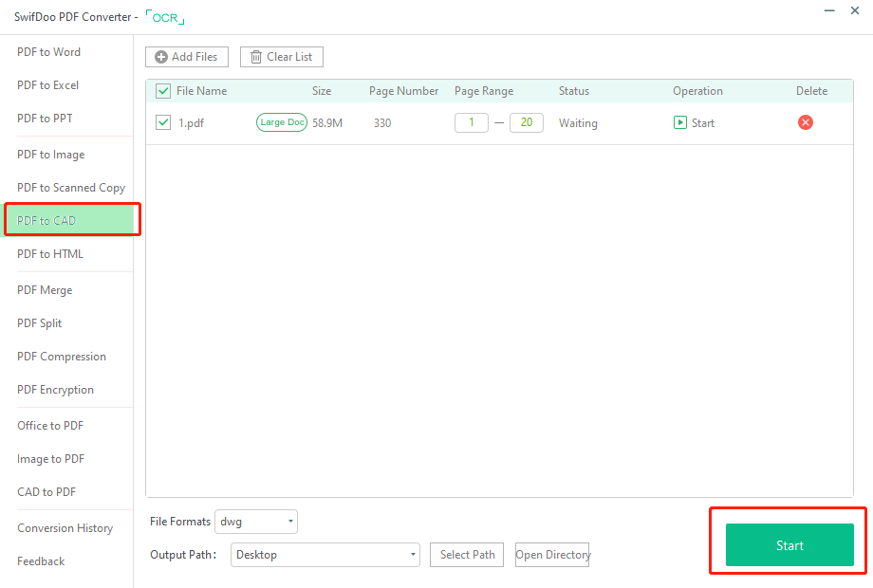Select the PDF to CAD option
This screenshot has width=873, height=588.
[x=68, y=220]
